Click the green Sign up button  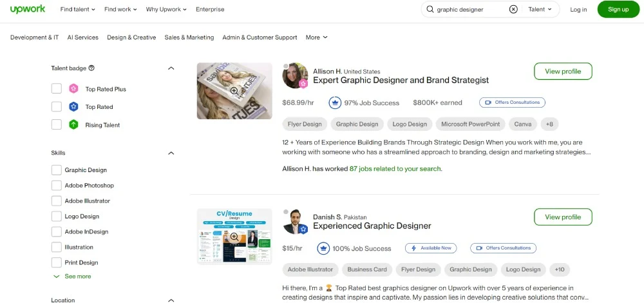pyautogui.click(x=618, y=10)
